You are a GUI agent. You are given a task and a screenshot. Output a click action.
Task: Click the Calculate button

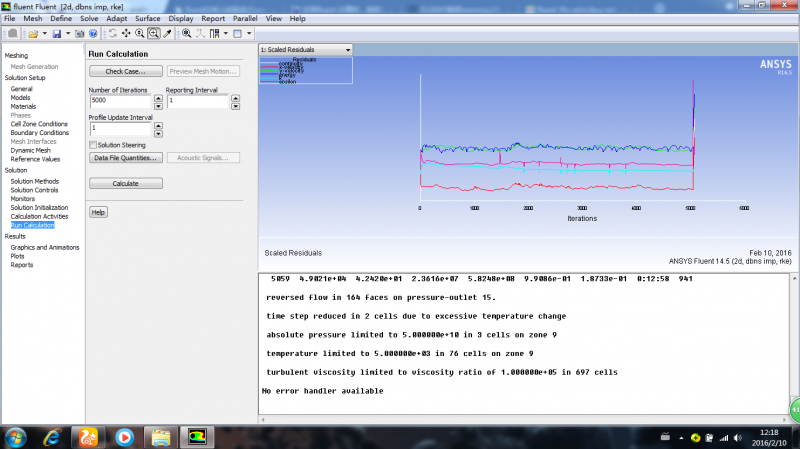[x=126, y=184]
